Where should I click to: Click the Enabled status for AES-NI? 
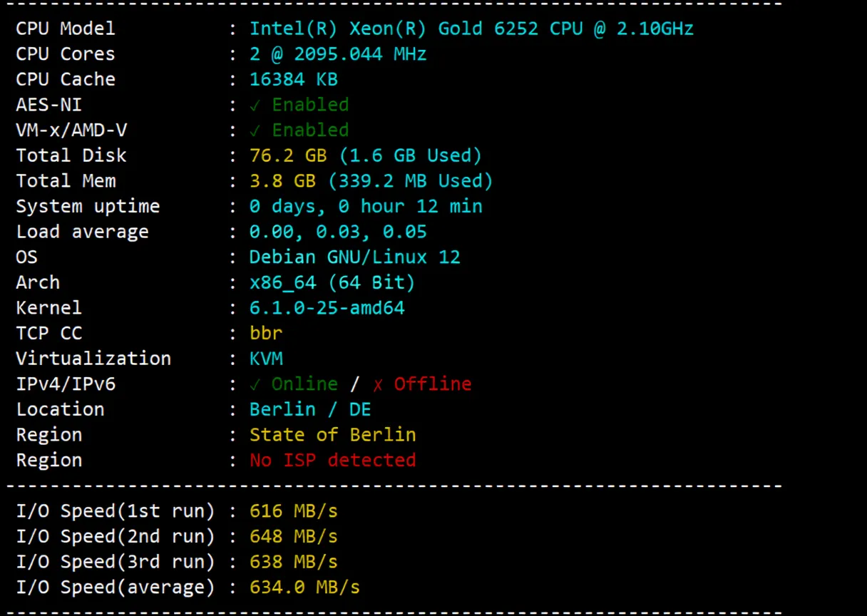pyautogui.click(x=299, y=105)
